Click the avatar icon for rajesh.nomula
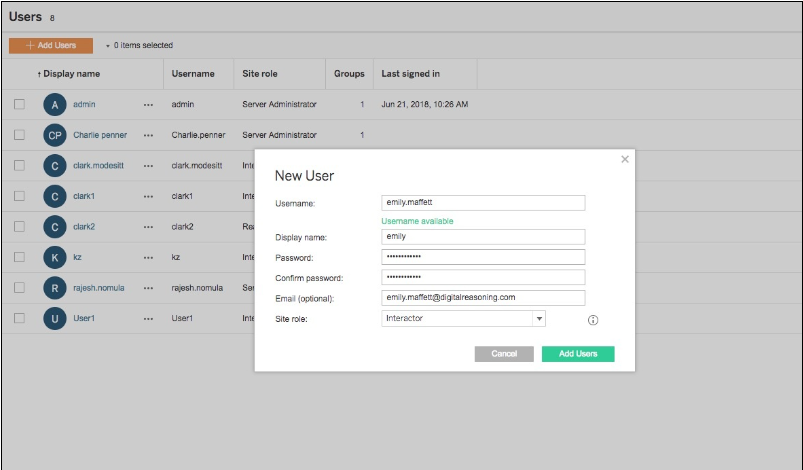The width and height of the screenshot is (803, 470). click(55, 288)
